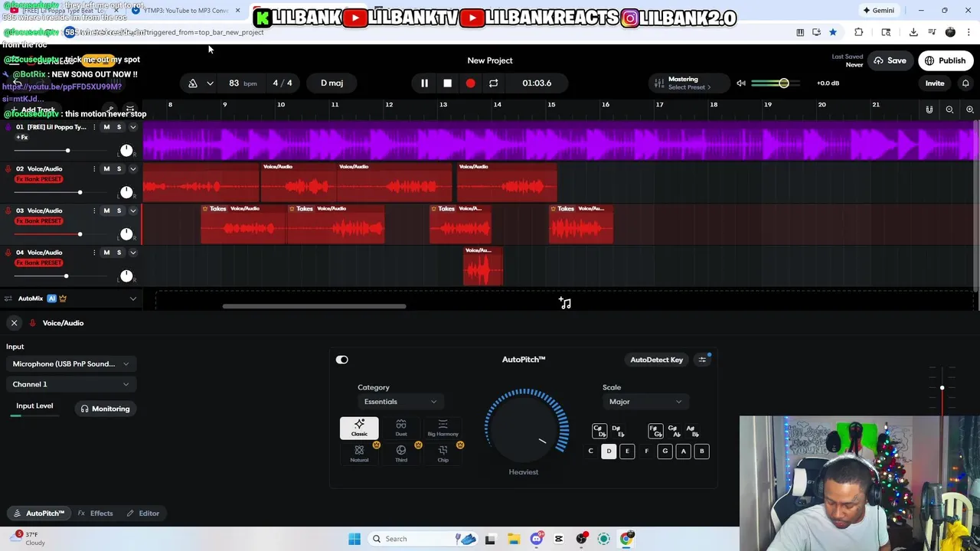Open the Channel 1 dropdown
The width and height of the screenshot is (980, 551).
pos(71,384)
